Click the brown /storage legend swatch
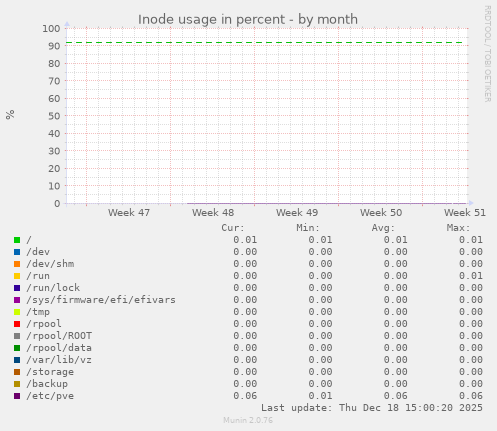 (17, 372)
